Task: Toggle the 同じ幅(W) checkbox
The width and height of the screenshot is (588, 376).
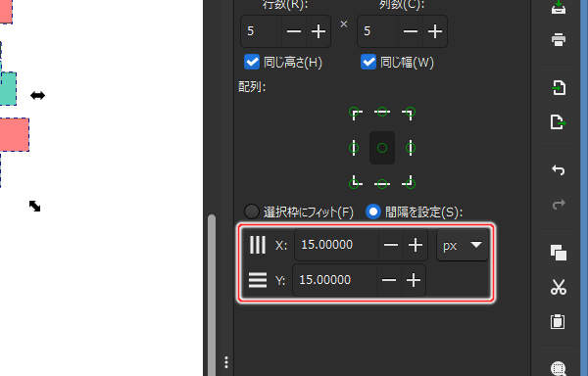Action: 368,62
